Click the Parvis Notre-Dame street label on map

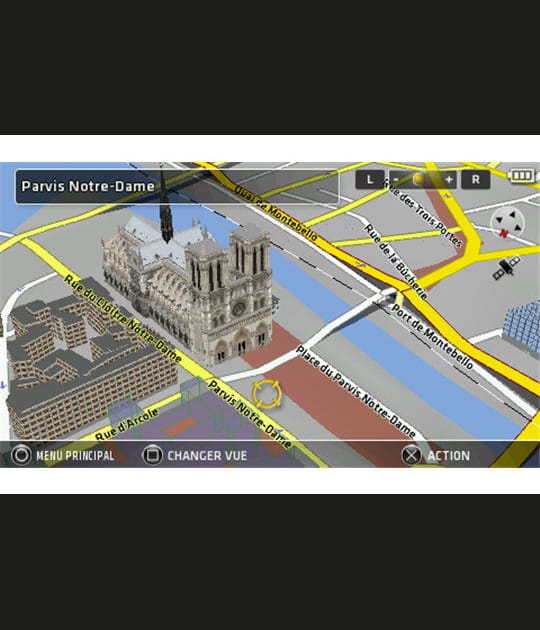[249, 415]
